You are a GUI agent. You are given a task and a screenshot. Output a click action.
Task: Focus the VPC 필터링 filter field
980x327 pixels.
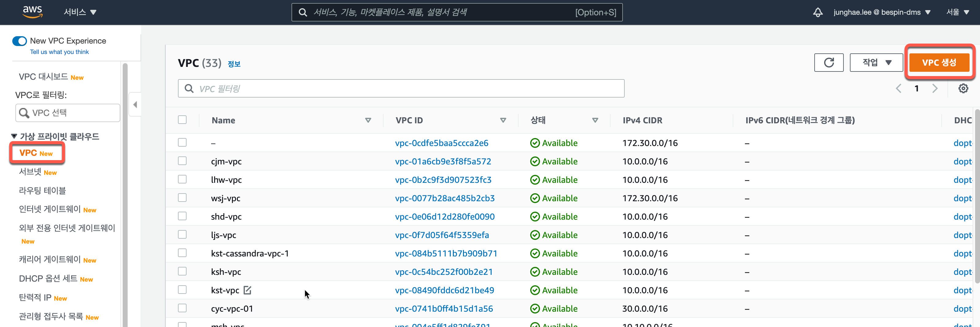(x=401, y=89)
